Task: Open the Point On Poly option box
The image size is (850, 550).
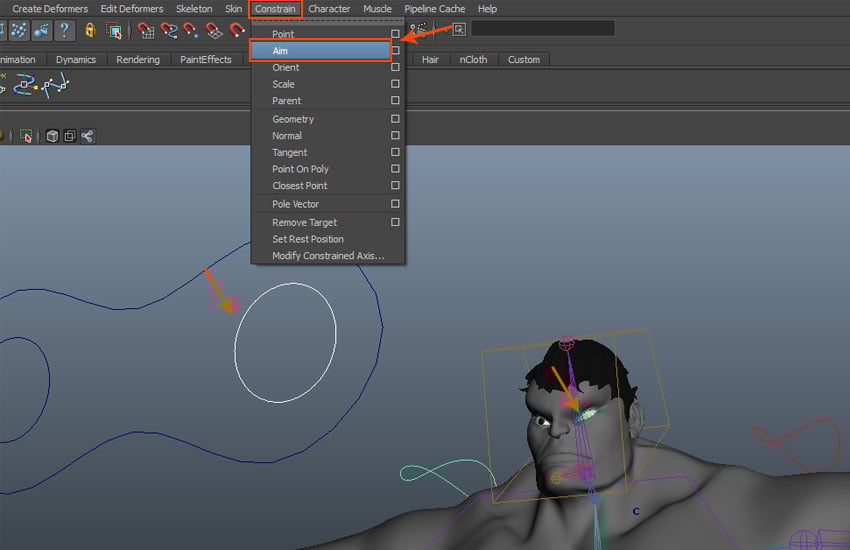Action: [x=395, y=169]
